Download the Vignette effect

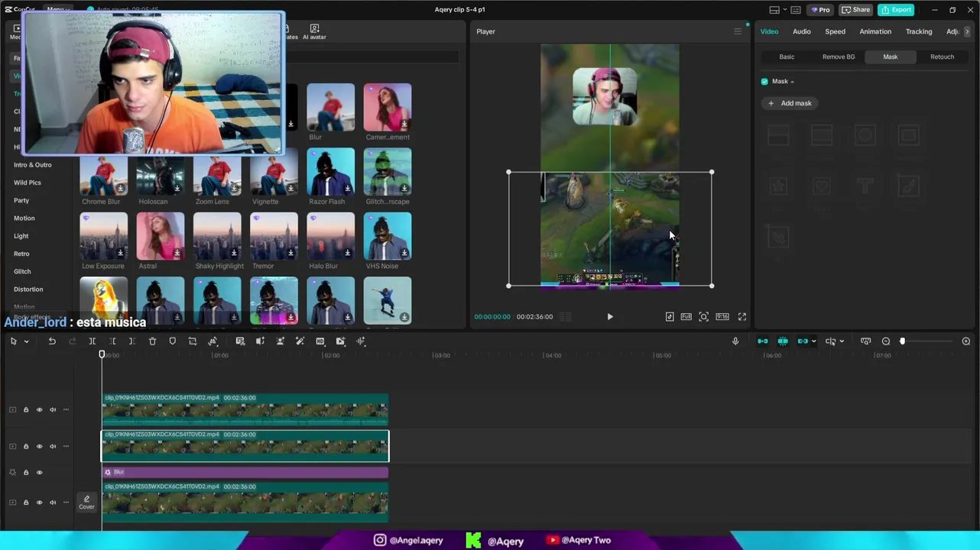tap(290, 188)
